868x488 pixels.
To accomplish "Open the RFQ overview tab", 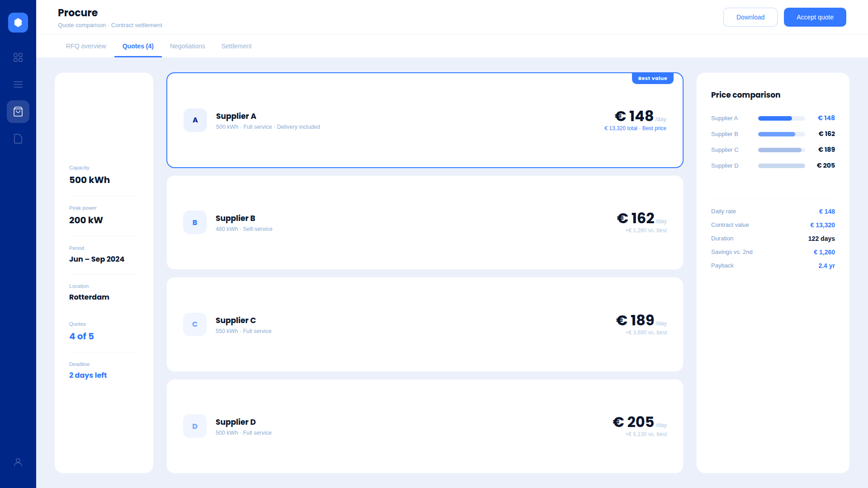I will point(86,46).
